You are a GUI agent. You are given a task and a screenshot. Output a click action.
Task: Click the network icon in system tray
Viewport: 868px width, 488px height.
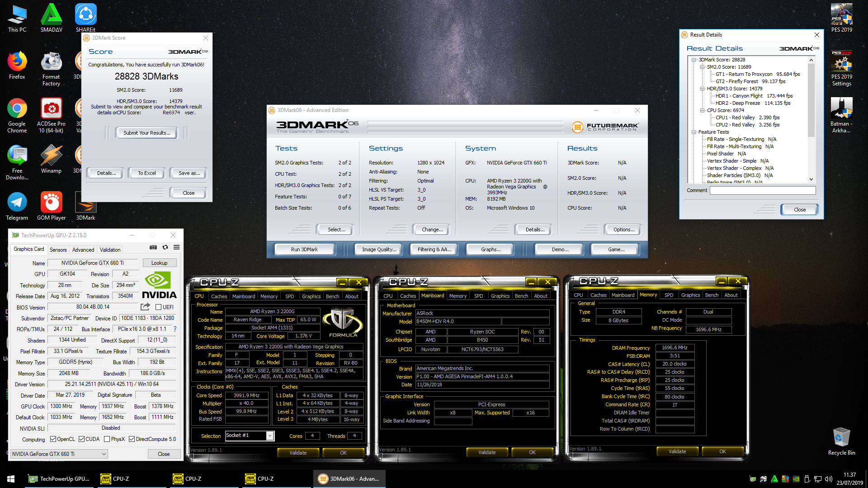(x=817, y=479)
